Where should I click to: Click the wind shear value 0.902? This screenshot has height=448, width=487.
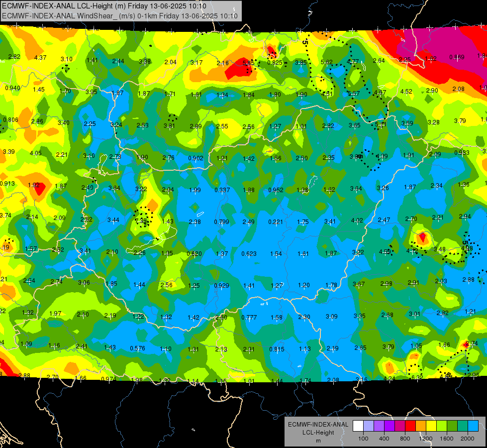(195, 158)
